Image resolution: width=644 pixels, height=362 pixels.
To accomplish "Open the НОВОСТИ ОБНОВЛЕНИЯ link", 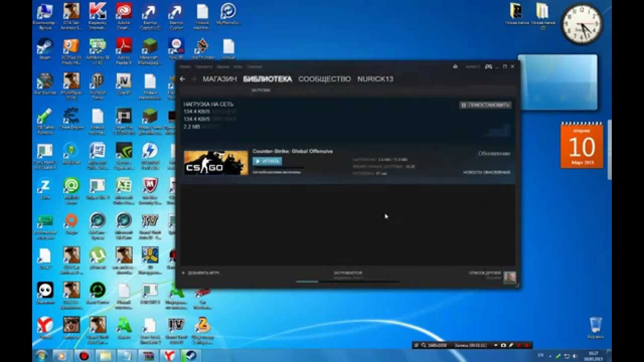I will (487, 172).
